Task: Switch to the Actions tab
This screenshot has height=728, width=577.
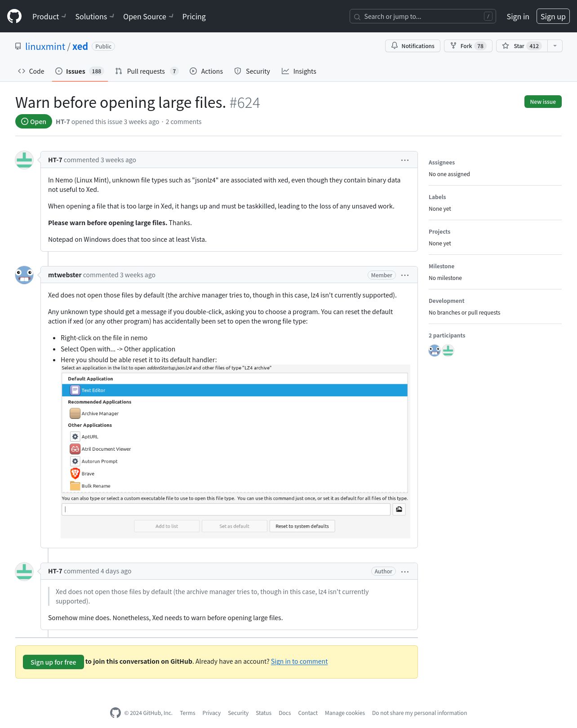Action: (206, 71)
